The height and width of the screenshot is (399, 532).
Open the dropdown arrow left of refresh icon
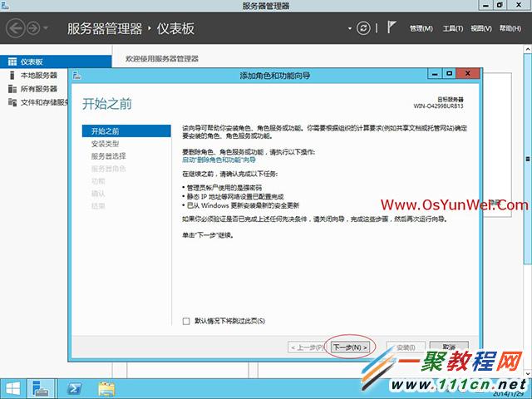pos(349,28)
